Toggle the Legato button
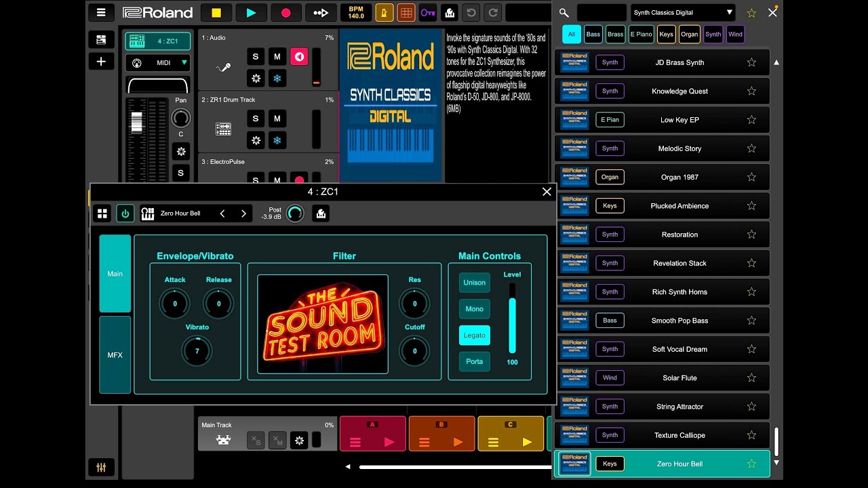The height and width of the screenshot is (488, 868). (x=475, y=335)
